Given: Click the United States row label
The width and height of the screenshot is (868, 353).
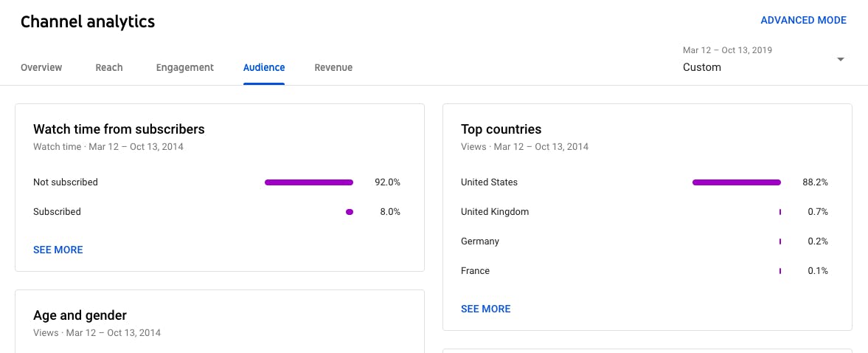Looking at the screenshot, I should point(490,182).
